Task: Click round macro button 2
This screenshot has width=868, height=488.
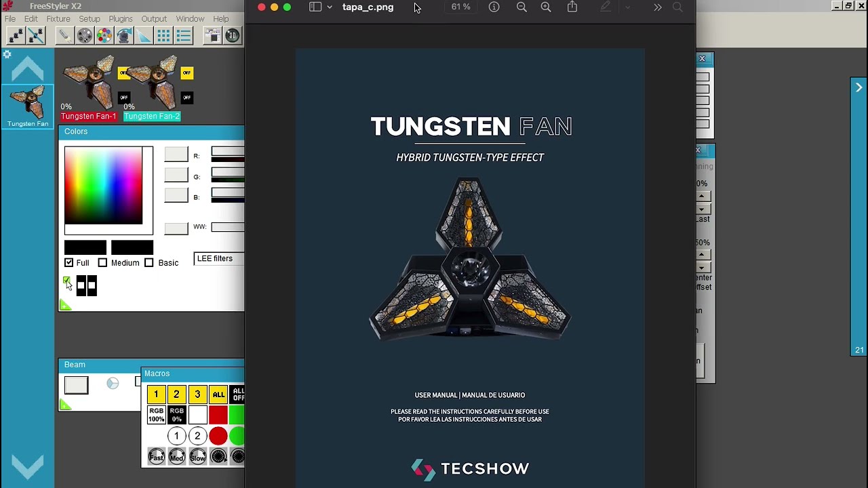Action: pos(197,436)
